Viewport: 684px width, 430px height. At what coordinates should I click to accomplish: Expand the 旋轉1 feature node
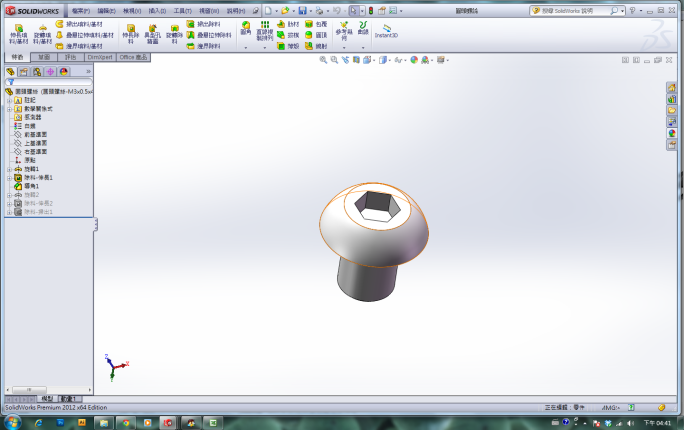[8, 169]
